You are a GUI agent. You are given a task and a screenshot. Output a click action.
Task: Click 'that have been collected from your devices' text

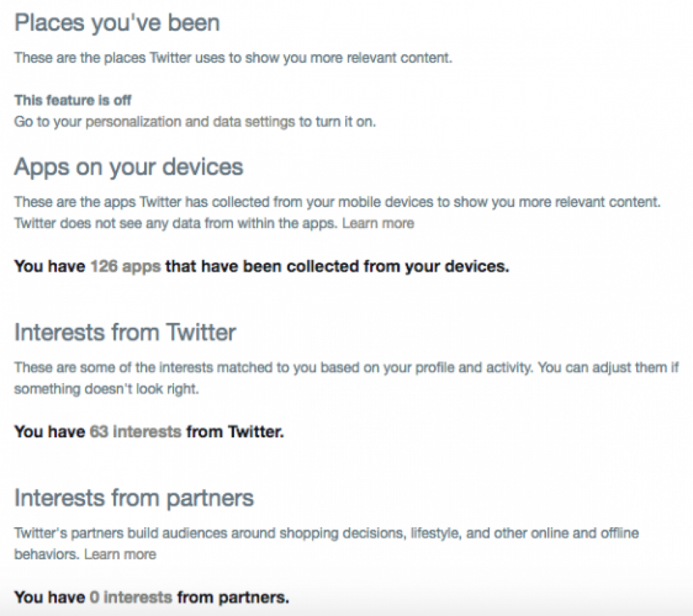pyautogui.click(x=337, y=267)
